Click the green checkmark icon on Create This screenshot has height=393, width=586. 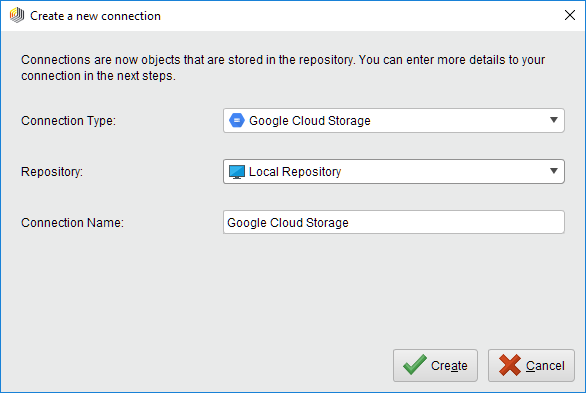point(415,365)
